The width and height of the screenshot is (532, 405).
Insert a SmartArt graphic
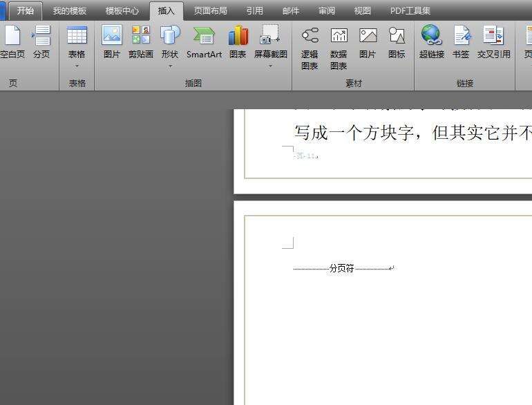point(204,42)
